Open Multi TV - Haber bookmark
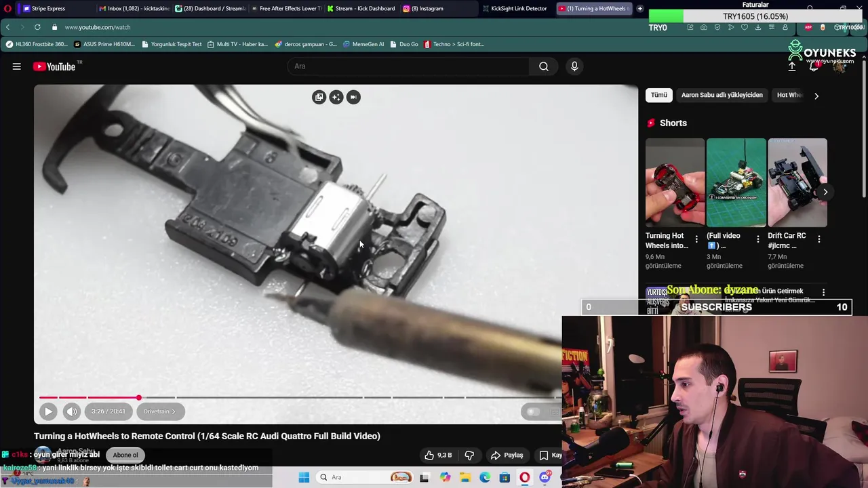868x488 pixels. tap(237, 44)
